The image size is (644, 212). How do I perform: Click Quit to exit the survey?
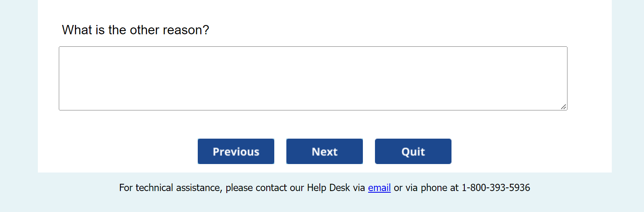pyautogui.click(x=413, y=152)
